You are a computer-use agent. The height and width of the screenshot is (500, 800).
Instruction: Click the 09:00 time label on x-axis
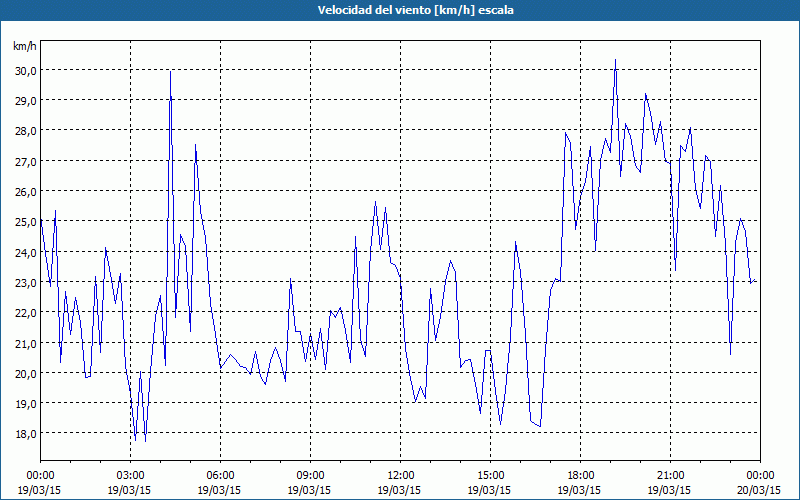pyautogui.click(x=310, y=476)
